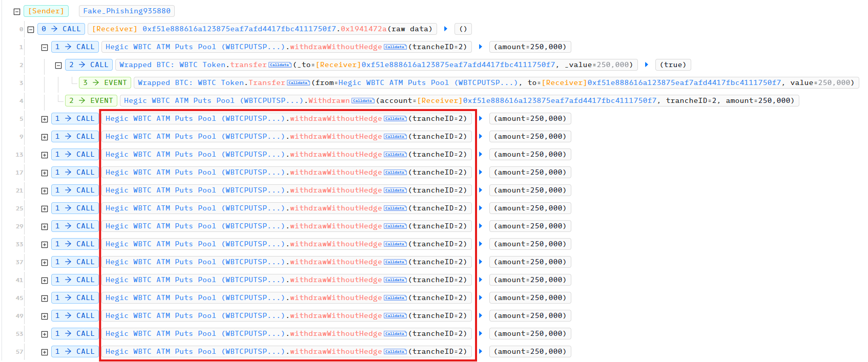Open calldata badge on line 5 call
This screenshot has width=868, height=362.
pyautogui.click(x=395, y=119)
